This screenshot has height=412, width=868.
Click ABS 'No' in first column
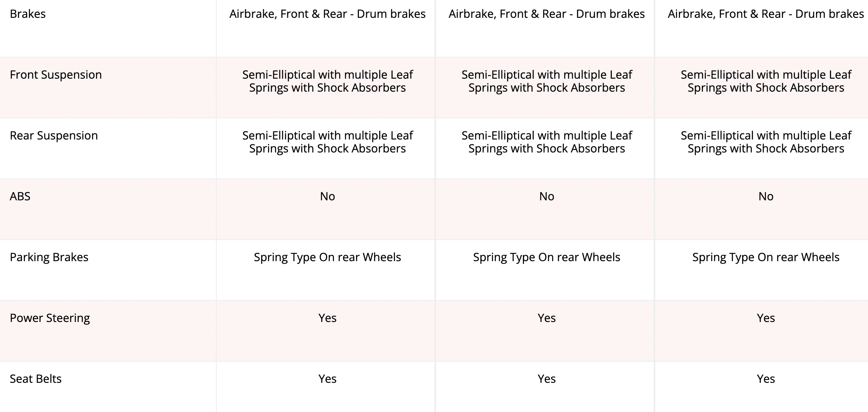click(x=327, y=196)
